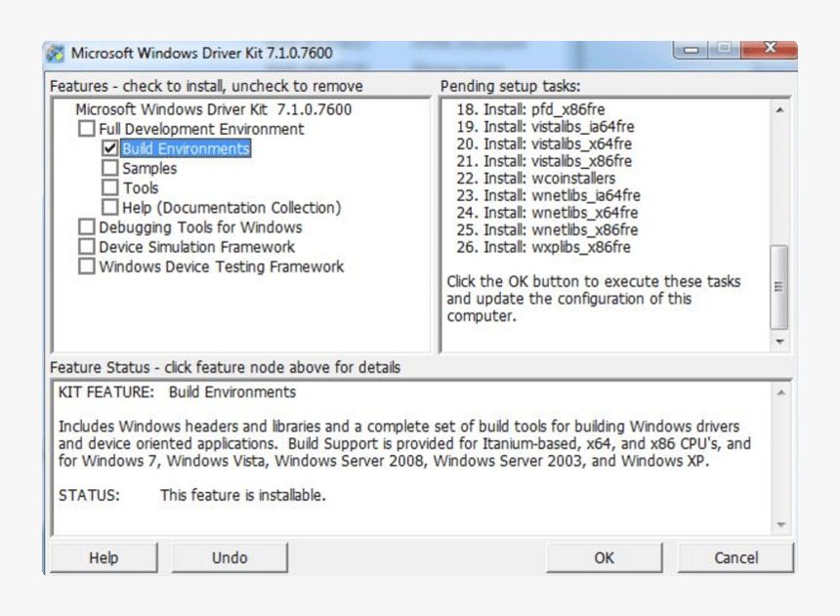Click Feature Status scroll up arrow
Viewport: 840px width, 616px height.
(x=781, y=392)
